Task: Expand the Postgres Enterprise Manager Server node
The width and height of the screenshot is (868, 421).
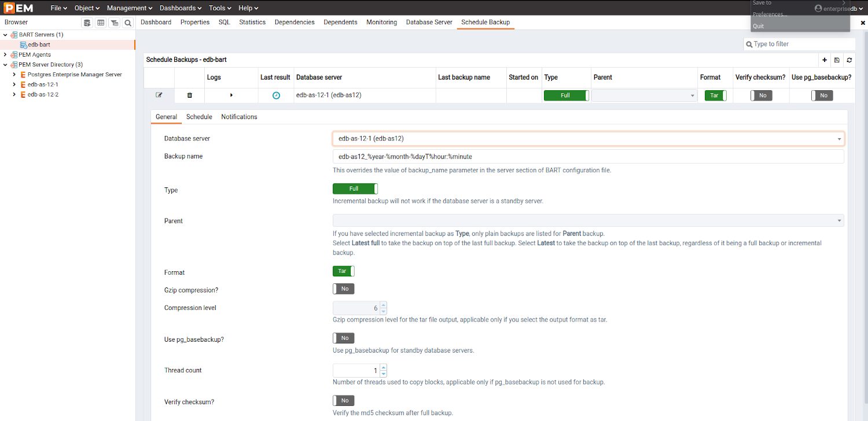Action: pyautogui.click(x=14, y=75)
